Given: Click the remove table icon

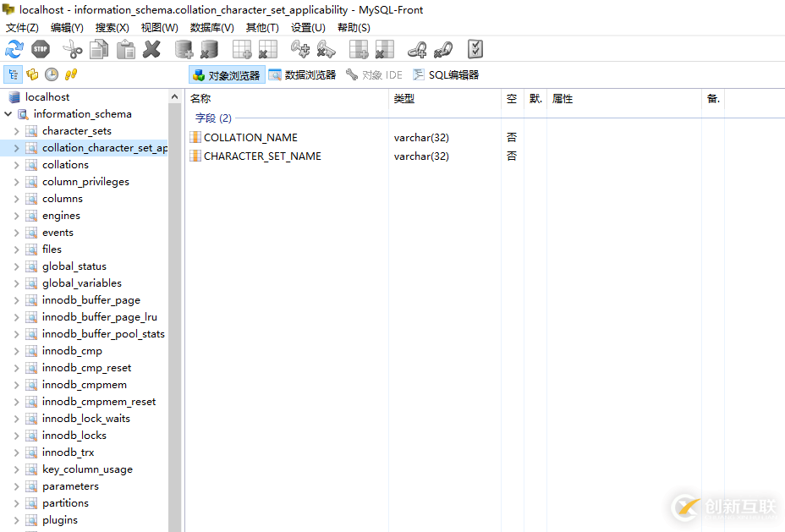Looking at the screenshot, I should (x=268, y=49).
